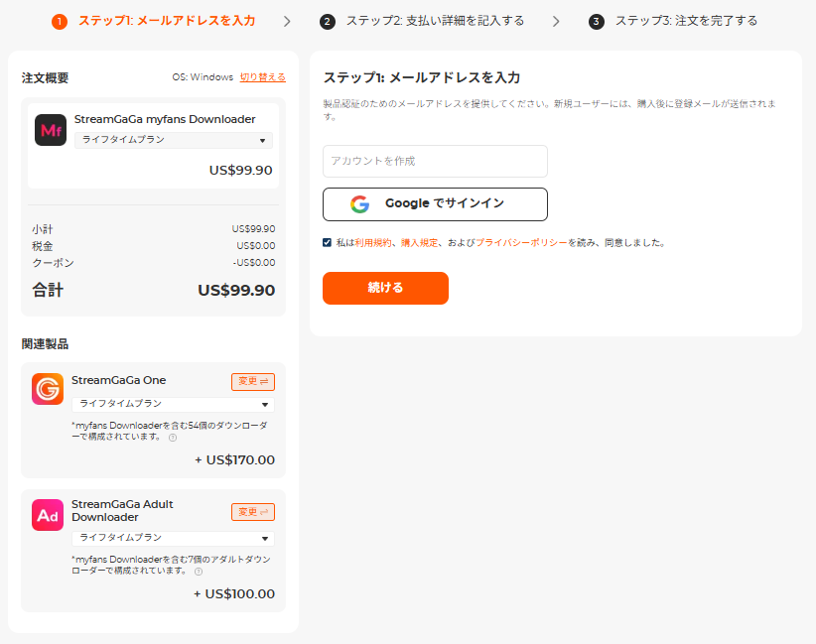Focus the アカウントを作成 email input field

point(435,162)
